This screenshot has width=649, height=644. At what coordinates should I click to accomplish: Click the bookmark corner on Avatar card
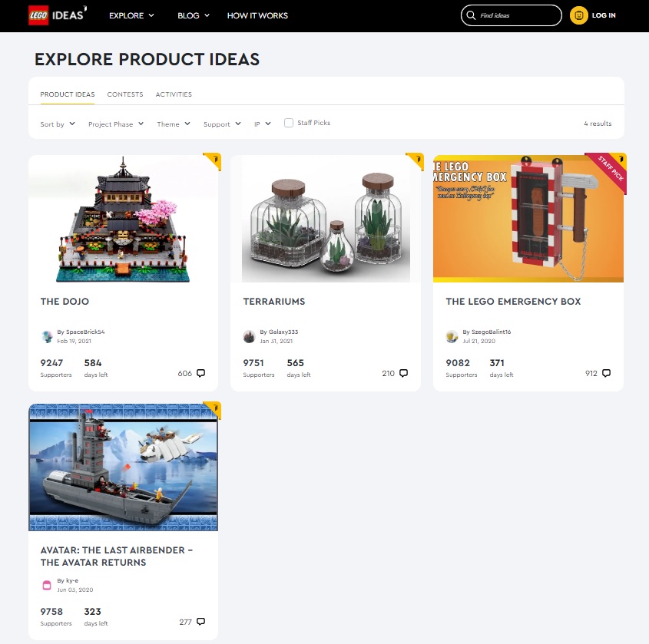(213, 410)
